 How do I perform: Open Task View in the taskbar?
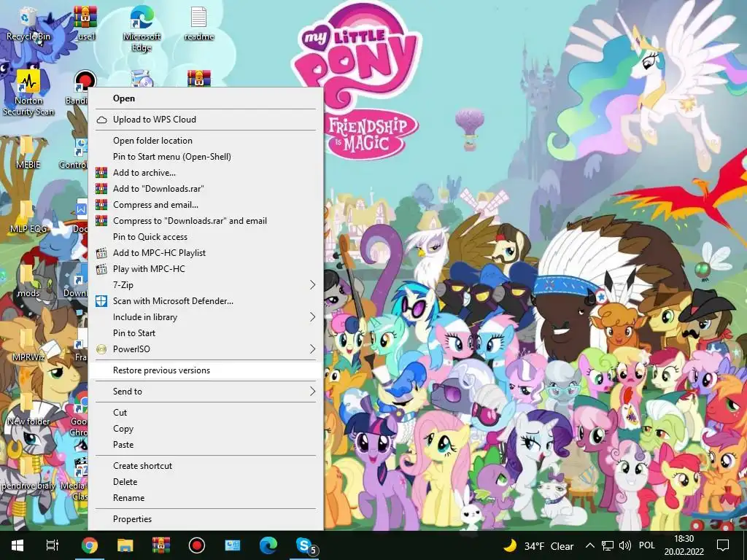click(52, 545)
